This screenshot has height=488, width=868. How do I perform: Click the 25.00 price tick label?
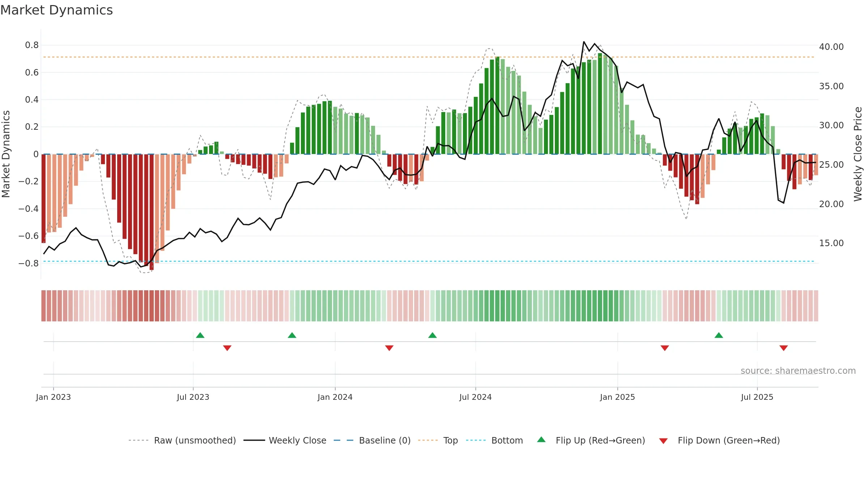pos(831,165)
